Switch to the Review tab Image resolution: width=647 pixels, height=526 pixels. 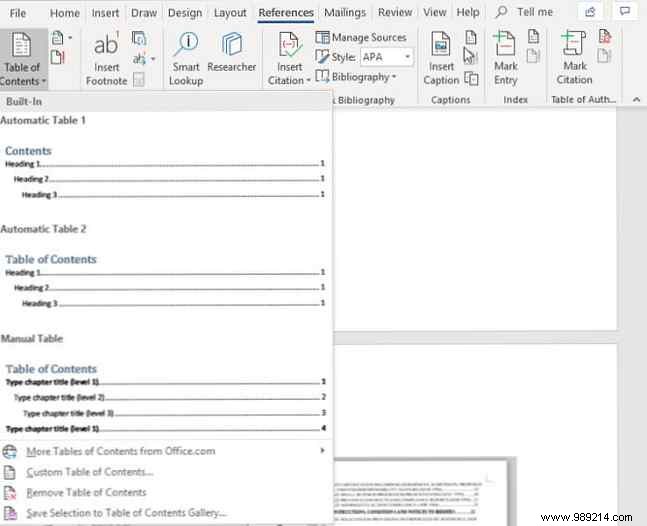395,13
